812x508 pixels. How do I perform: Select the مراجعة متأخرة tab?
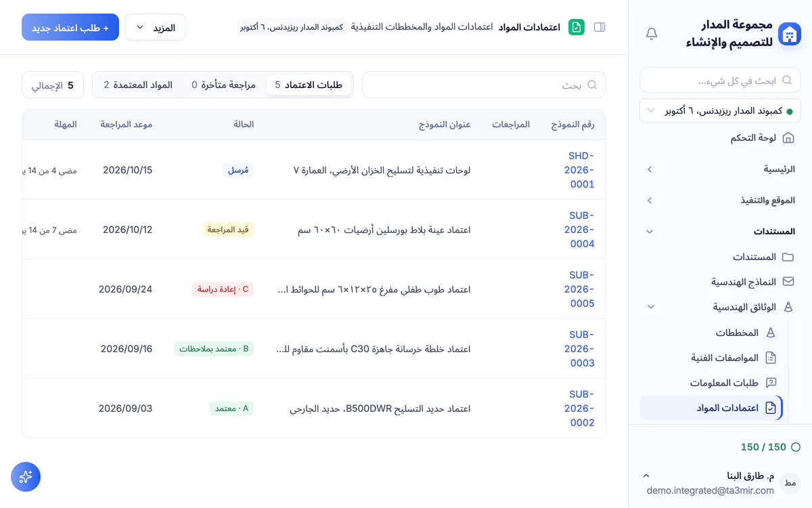tap(224, 85)
